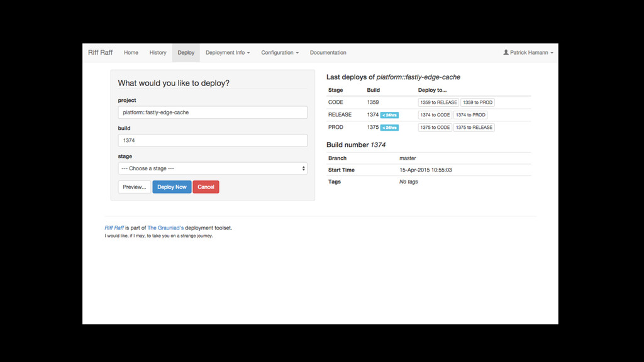Screen dimensions: 644x362
Task: Click start time 15-Apr-2015 10:55:03
Action: pyautogui.click(x=426, y=170)
